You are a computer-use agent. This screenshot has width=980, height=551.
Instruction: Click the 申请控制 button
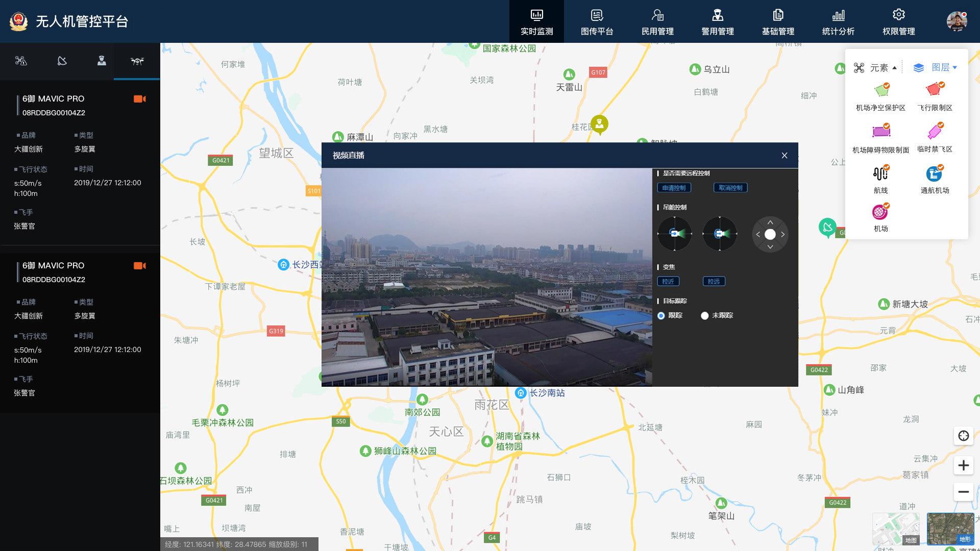(x=674, y=188)
